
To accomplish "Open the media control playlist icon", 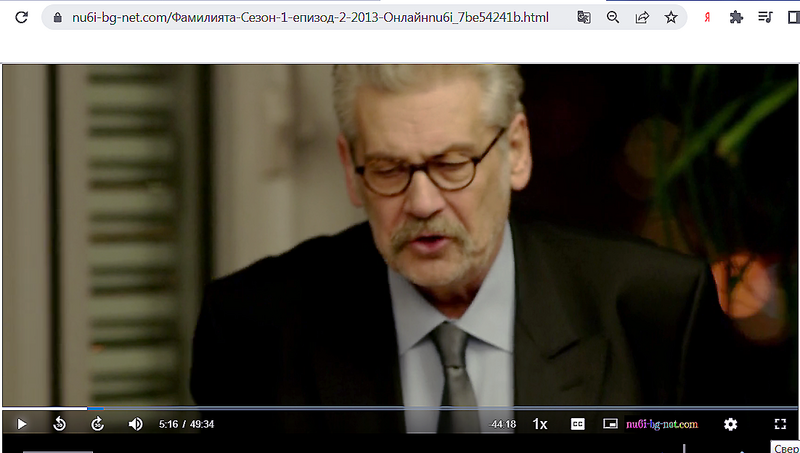I will pyautogui.click(x=765, y=17).
